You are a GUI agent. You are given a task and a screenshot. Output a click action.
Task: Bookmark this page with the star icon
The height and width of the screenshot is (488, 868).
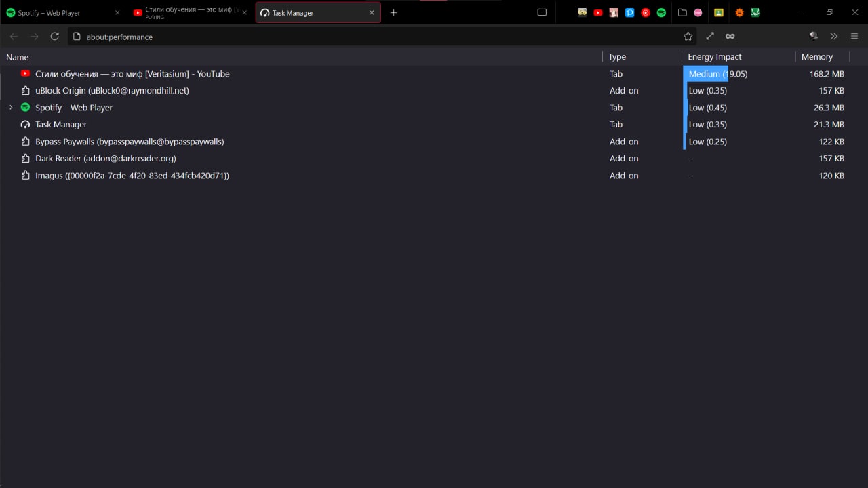(x=688, y=37)
